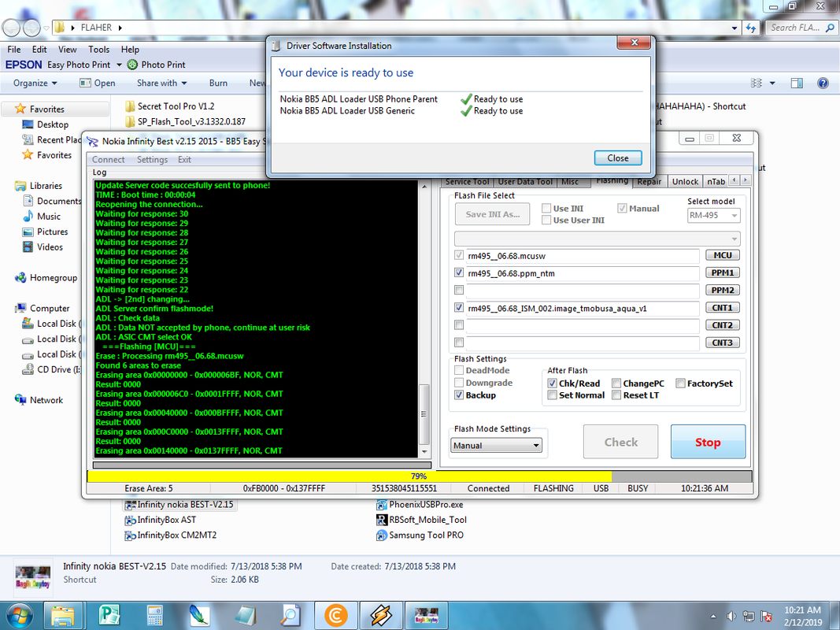Open Windows Explorer from the taskbar
The image size is (840, 630).
[x=63, y=615]
